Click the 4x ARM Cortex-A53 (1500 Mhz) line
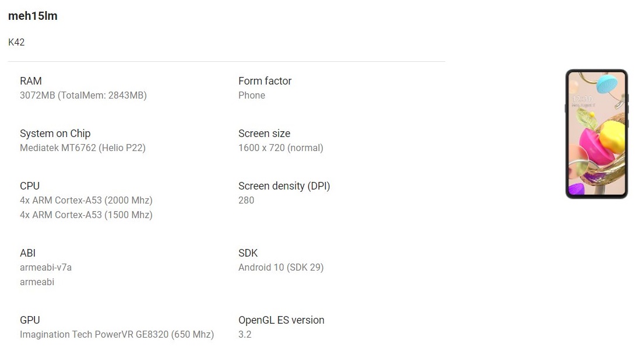Screen dimensions: 644x347 click(86, 215)
